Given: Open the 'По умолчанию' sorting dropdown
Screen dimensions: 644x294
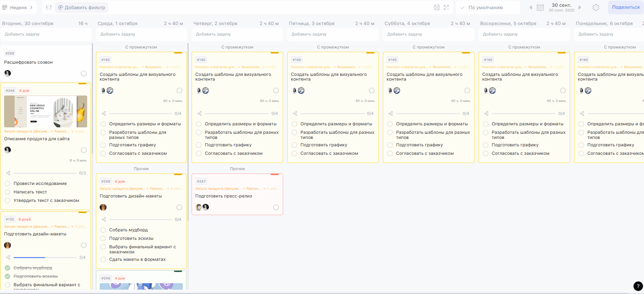Looking at the screenshot, I should [486, 7].
